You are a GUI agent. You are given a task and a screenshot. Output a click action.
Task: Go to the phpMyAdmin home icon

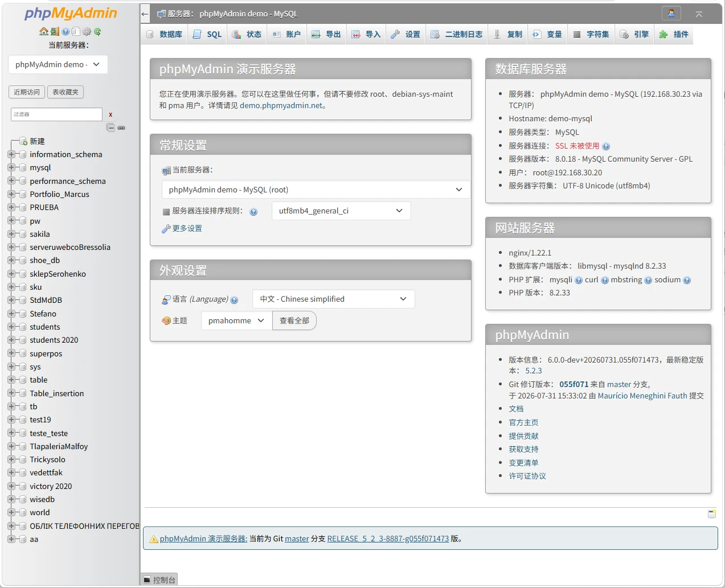[44, 32]
